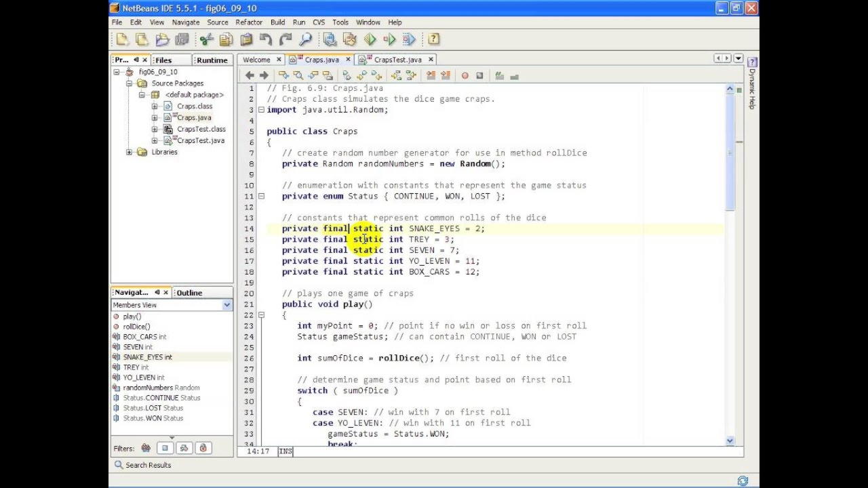This screenshot has height=488, width=868.
Task: Click the editor Back arrow icon
Action: point(250,75)
